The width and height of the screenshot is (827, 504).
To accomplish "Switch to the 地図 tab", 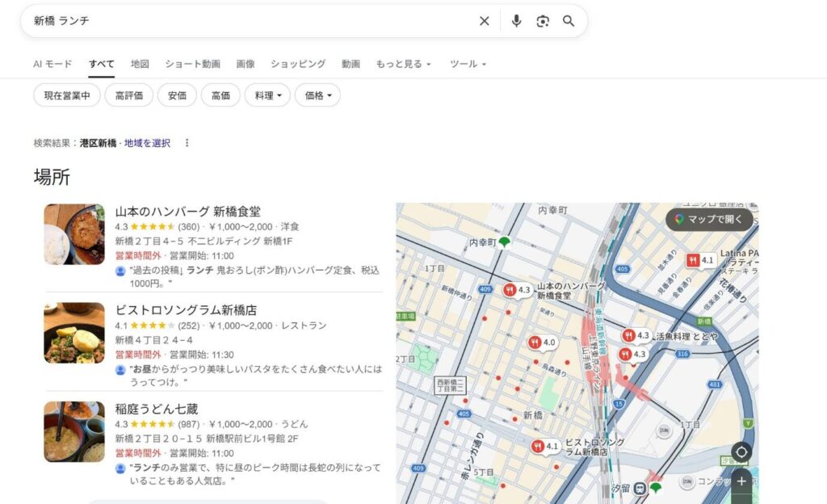I will click(x=140, y=64).
